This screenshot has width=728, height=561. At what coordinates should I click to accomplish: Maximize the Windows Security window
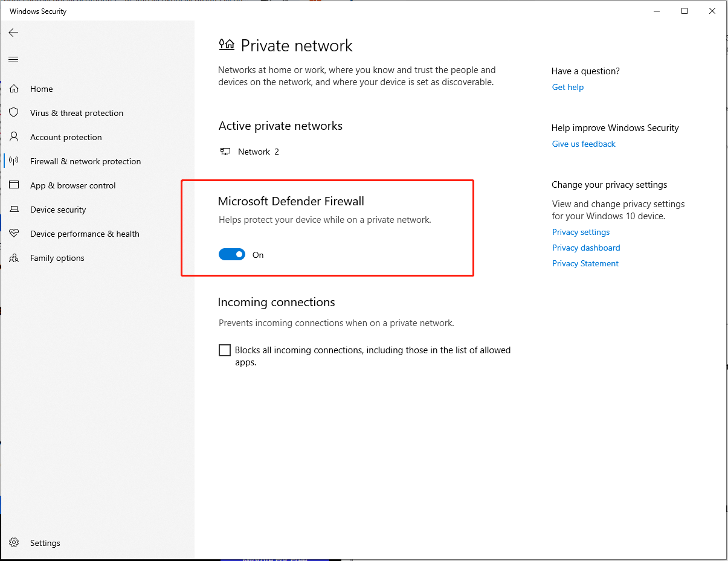click(x=685, y=11)
